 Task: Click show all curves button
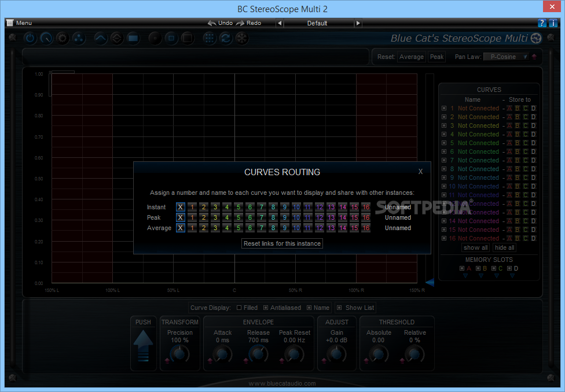476,247
